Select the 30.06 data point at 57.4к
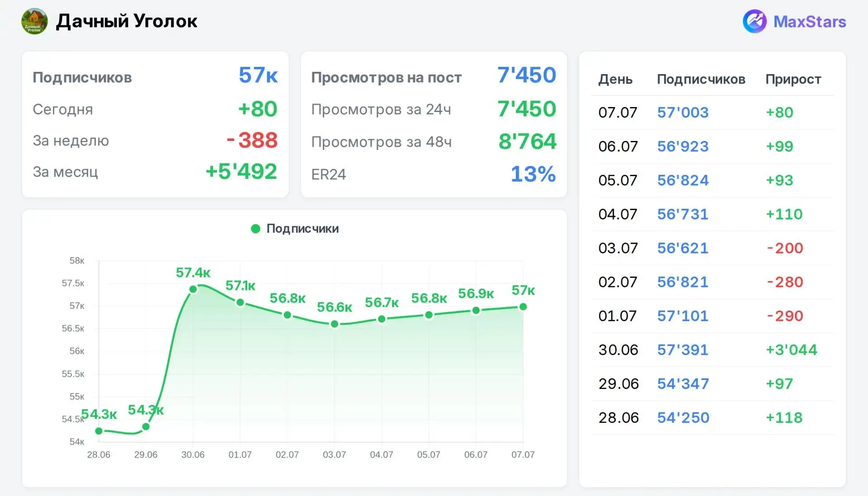Viewport: 868px width, 496px height. coord(193,289)
